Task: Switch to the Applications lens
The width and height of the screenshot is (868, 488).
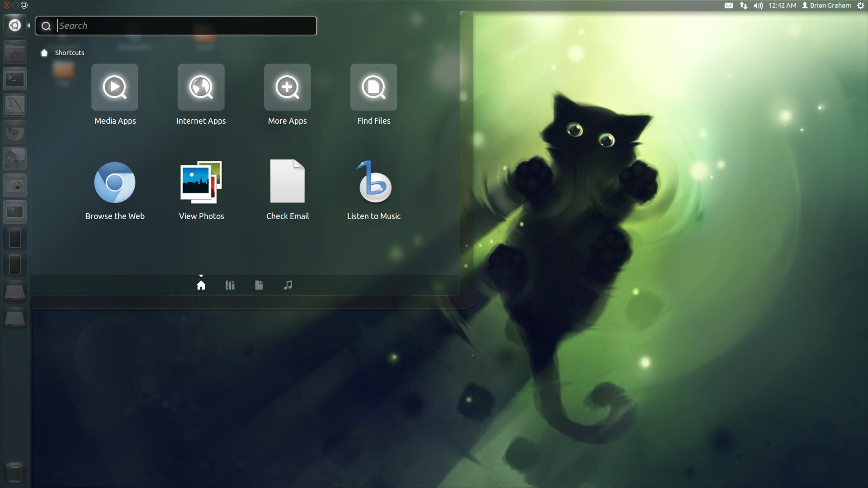Action: (x=230, y=285)
